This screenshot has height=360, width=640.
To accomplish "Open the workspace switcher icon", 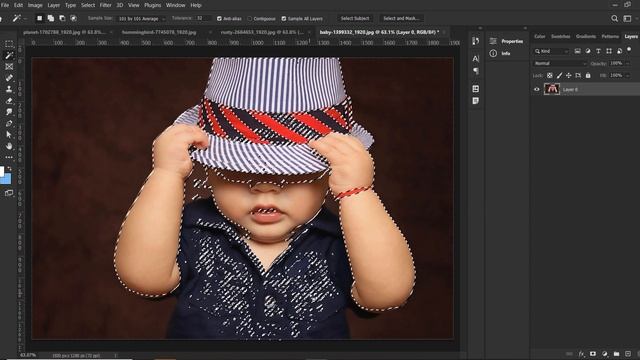I will point(627,18).
